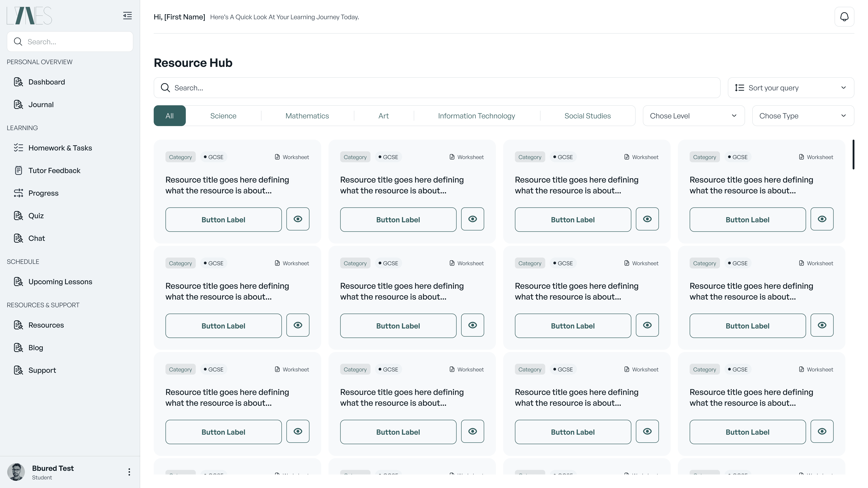Open user options via three-dot icon

pyautogui.click(x=129, y=472)
